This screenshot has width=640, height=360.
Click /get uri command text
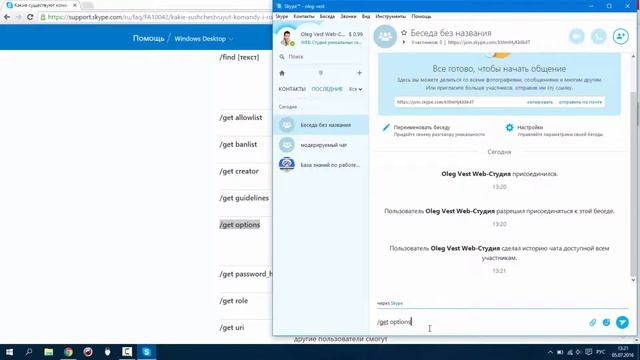point(231,328)
